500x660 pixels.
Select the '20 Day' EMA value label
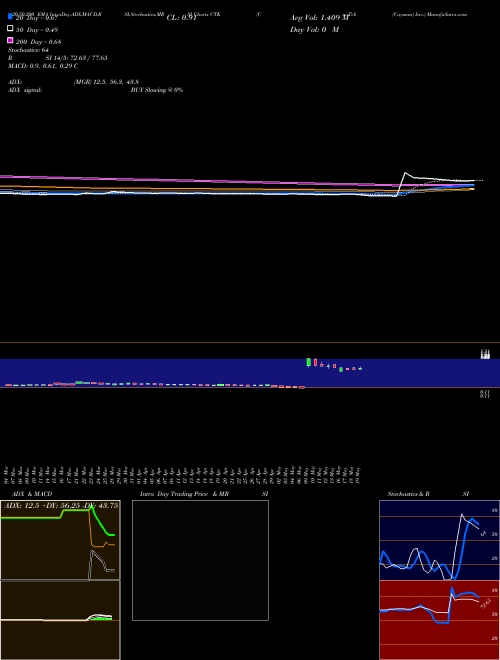coord(36,18)
